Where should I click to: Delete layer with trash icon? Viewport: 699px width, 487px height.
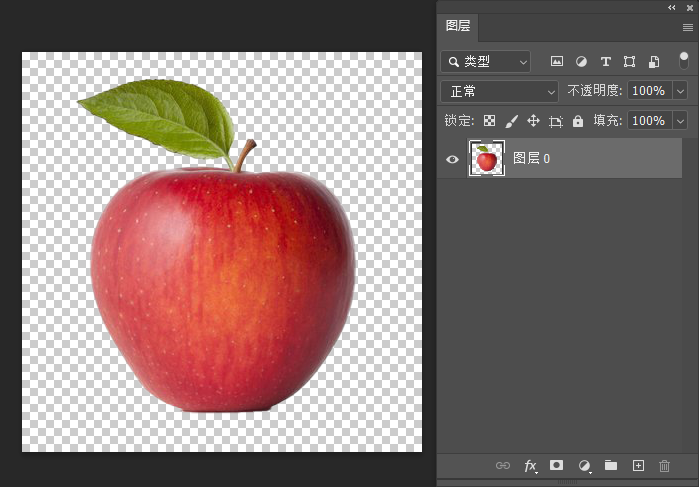664,466
